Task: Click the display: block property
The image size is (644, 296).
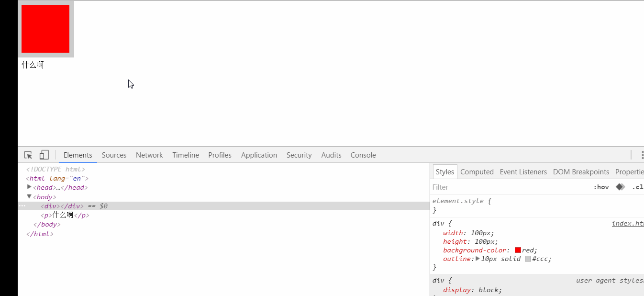Action: coord(472,290)
